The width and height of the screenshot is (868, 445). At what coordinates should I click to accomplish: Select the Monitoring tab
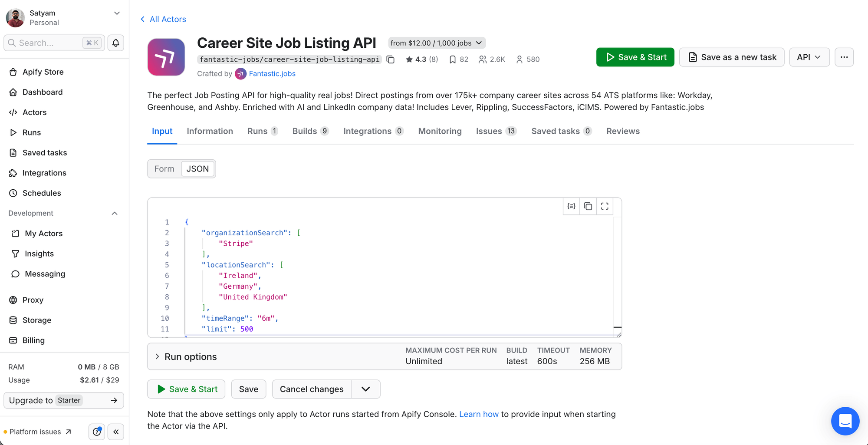click(x=440, y=131)
